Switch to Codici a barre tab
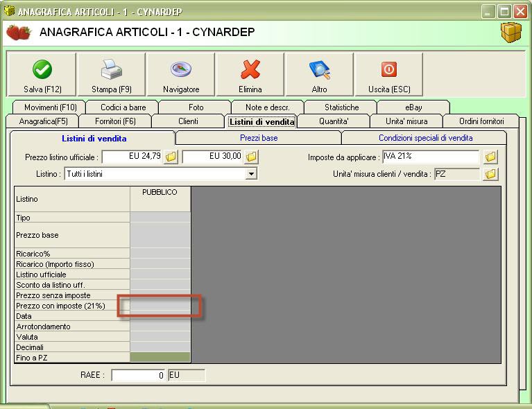The width and height of the screenshot is (532, 409). click(x=123, y=107)
